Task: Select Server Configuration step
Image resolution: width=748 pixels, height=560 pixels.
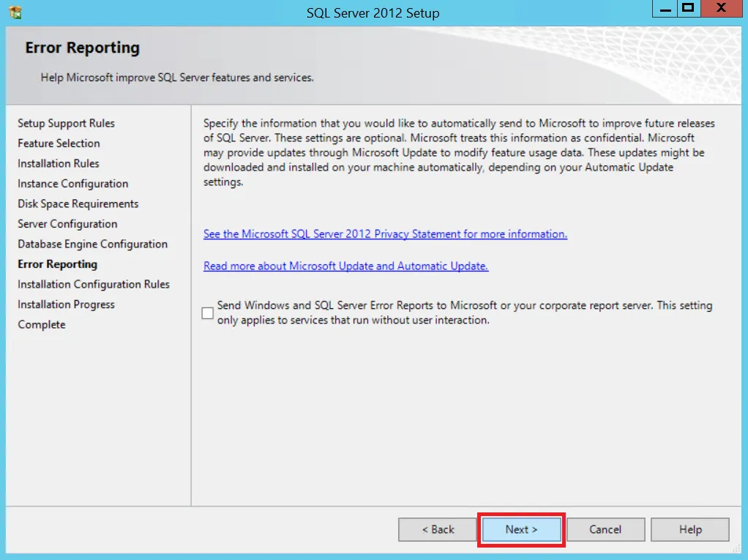Action: click(x=67, y=224)
